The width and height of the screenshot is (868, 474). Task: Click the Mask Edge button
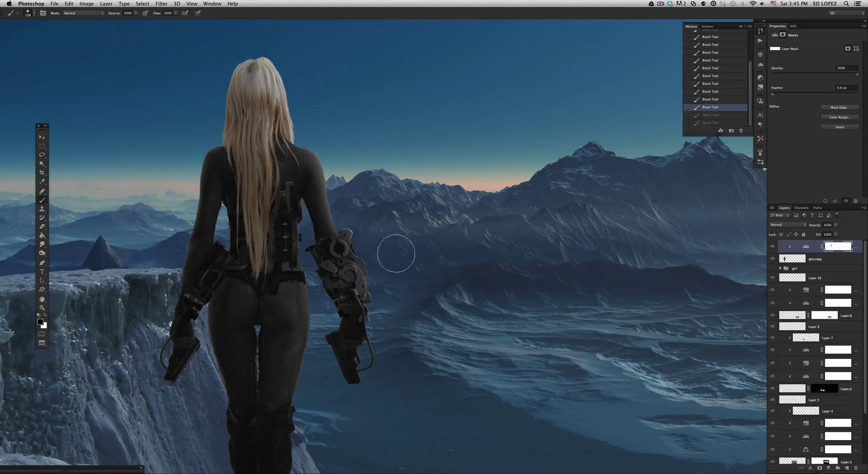[840, 107]
